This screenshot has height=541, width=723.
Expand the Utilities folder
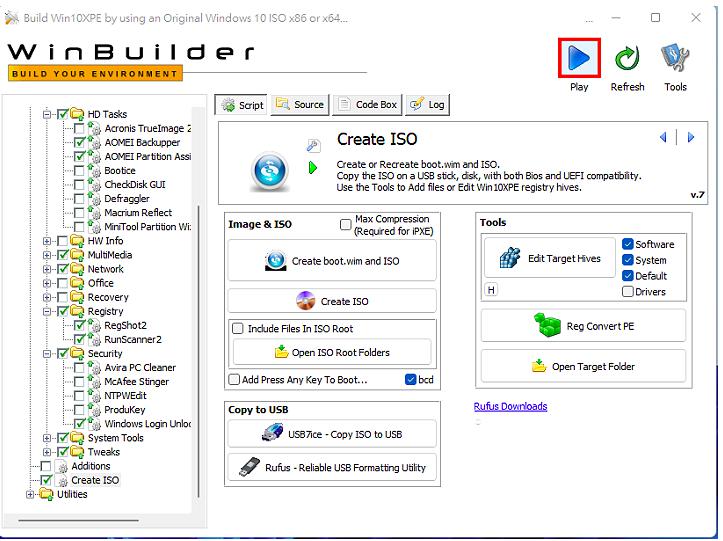(31, 494)
